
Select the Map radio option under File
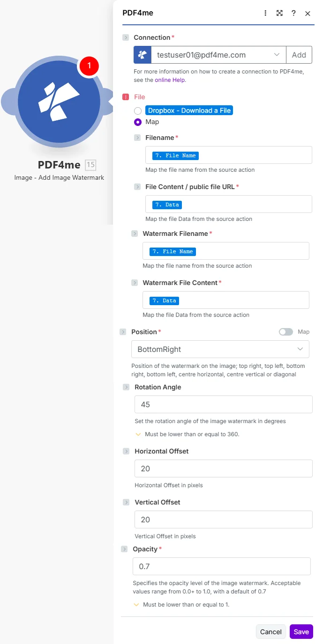[x=138, y=122]
